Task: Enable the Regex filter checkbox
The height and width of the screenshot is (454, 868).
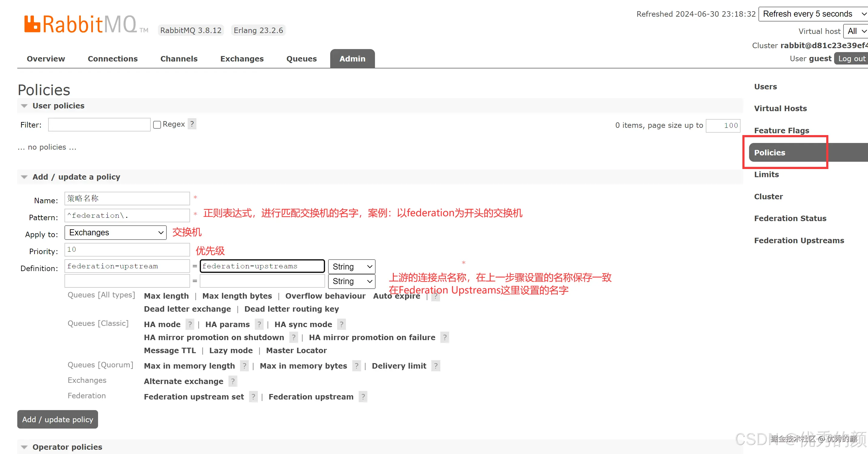Action: click(x=157, y=124)
